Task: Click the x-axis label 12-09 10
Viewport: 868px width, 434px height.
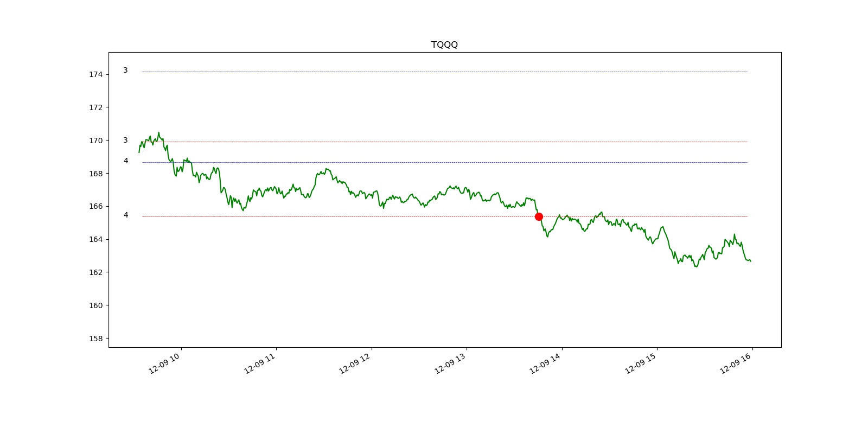Action: (x=164, y=363)
